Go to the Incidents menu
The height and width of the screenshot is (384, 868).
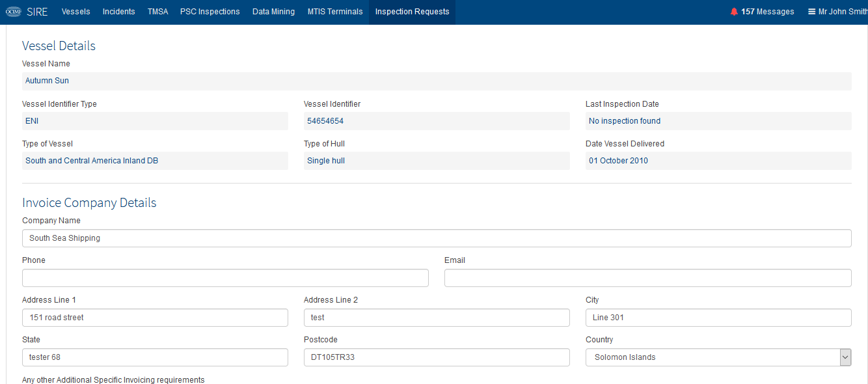tap(119, 12)
